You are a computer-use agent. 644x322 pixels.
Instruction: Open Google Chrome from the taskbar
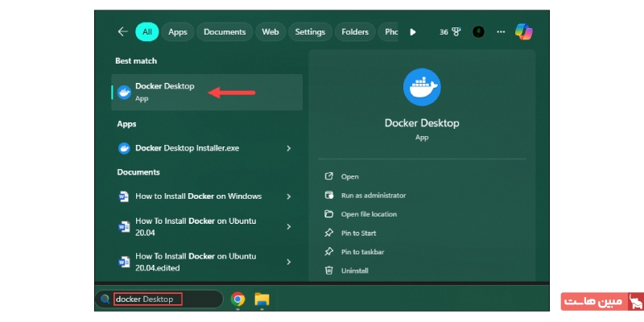[x=238, y=299]
